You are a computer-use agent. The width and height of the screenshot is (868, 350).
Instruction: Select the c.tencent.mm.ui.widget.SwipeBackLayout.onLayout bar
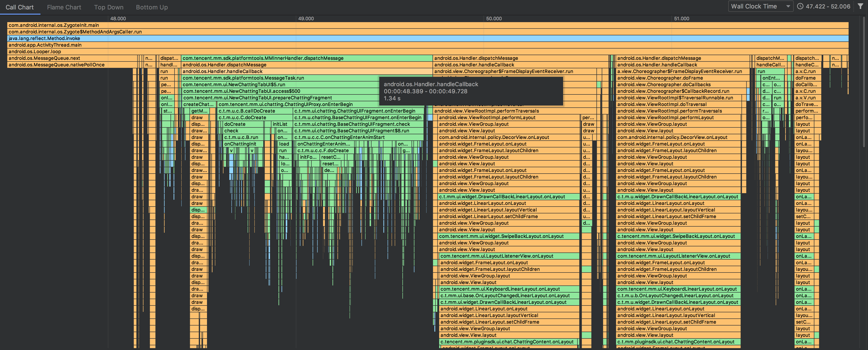(678, 236)
